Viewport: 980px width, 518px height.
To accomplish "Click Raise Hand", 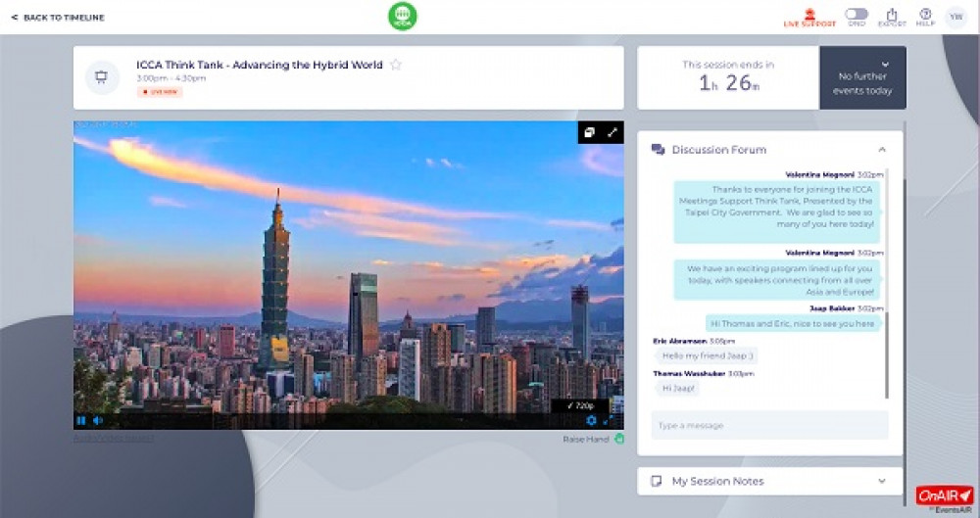I will (593, 440).
